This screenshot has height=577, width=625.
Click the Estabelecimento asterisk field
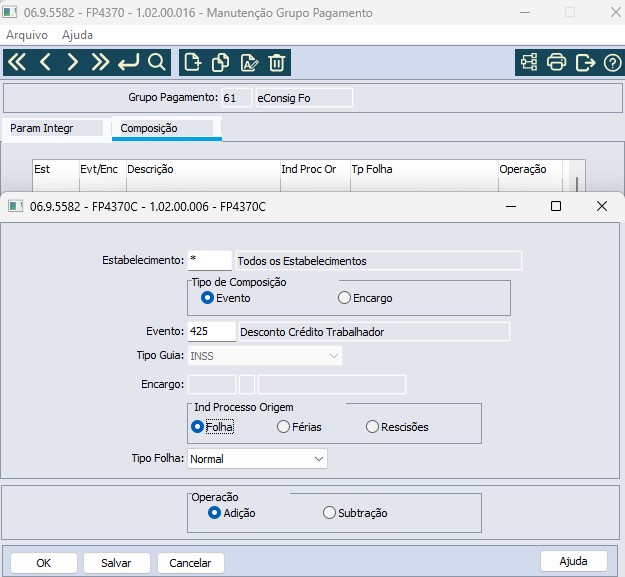(210, 261)
